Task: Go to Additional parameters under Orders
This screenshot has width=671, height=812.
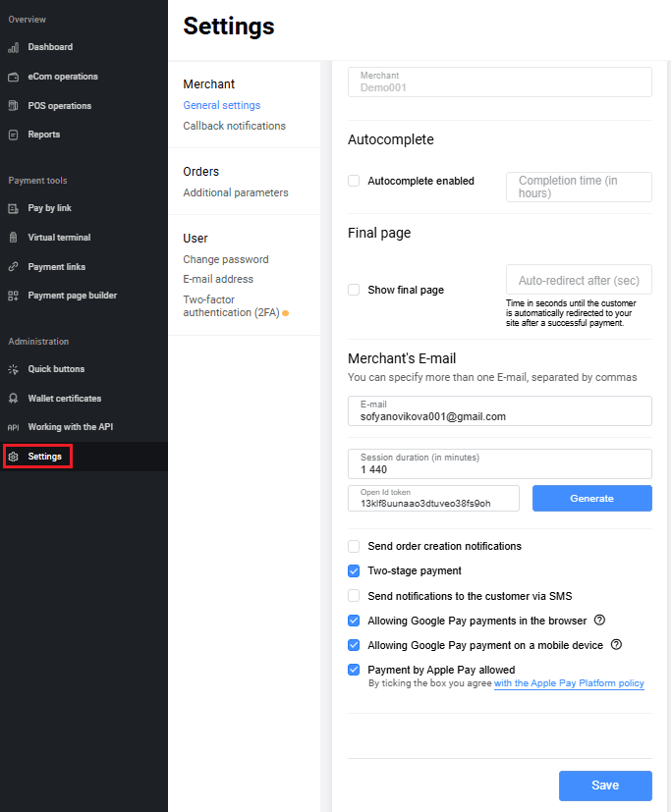Action: [x=236, y=192]
